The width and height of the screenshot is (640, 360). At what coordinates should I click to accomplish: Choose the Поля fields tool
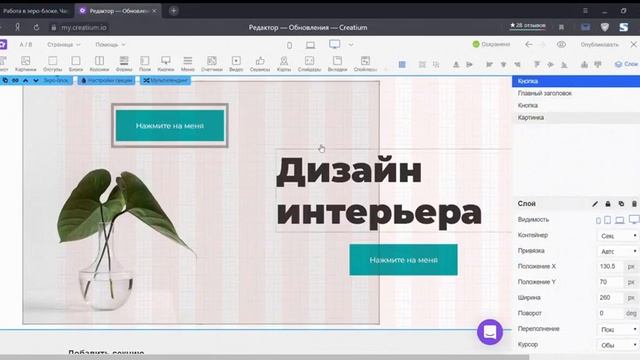pyautogui.click(x=145, y=64)
